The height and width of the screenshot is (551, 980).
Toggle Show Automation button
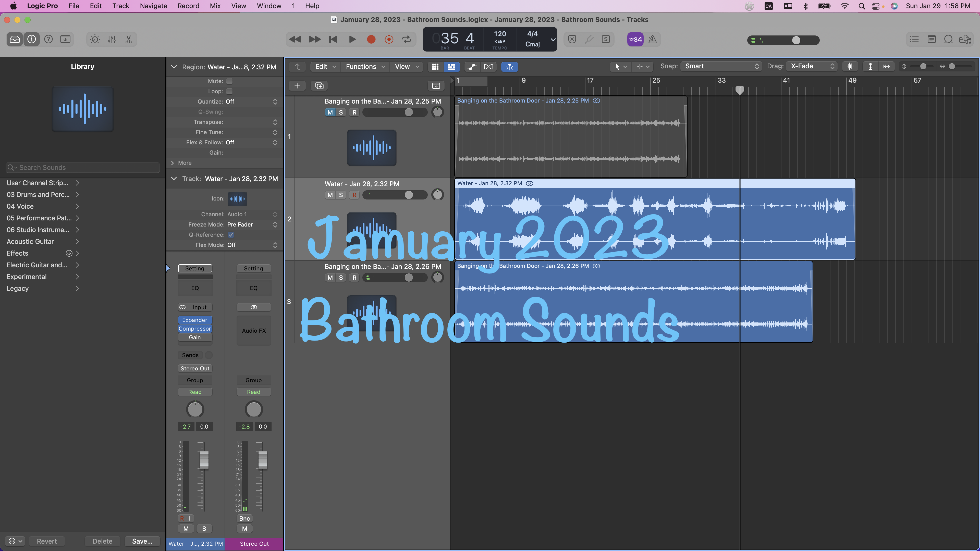coord(472,67)
